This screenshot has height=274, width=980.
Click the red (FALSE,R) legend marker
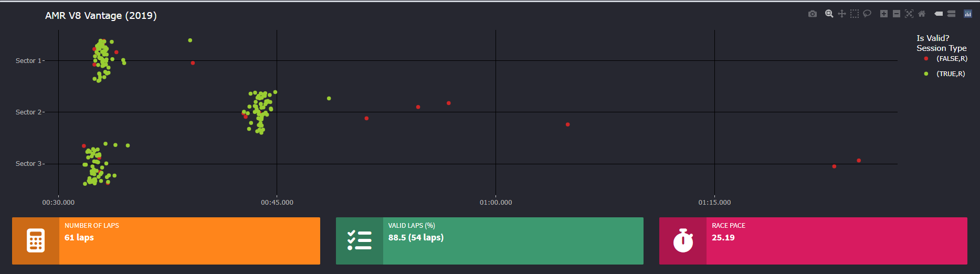926,59
